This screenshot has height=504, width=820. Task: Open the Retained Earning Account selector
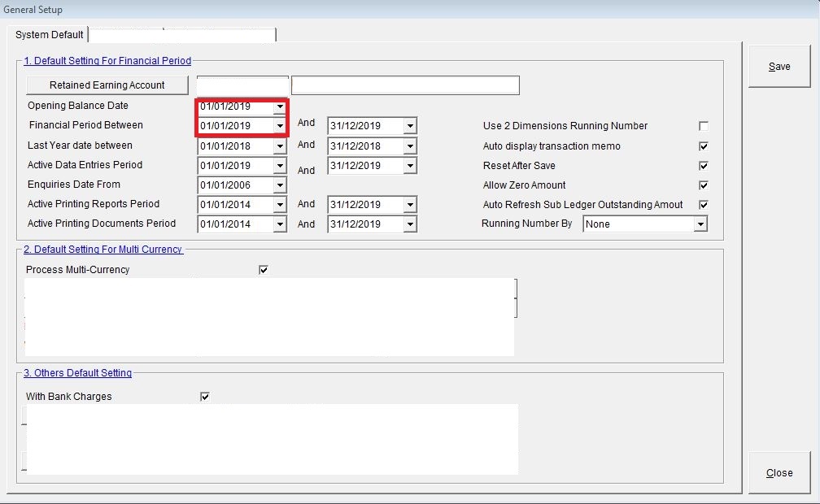(x=107, y=85)
